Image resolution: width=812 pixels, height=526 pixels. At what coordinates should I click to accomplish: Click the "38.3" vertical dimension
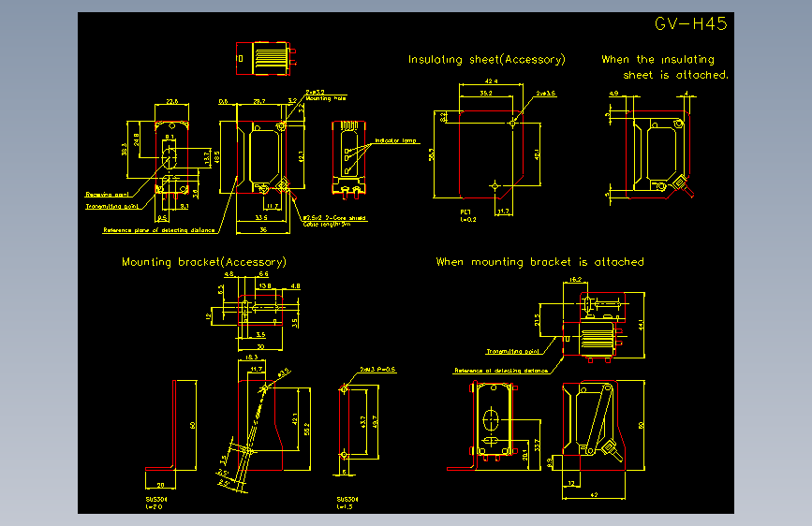(x=125, y=150)
